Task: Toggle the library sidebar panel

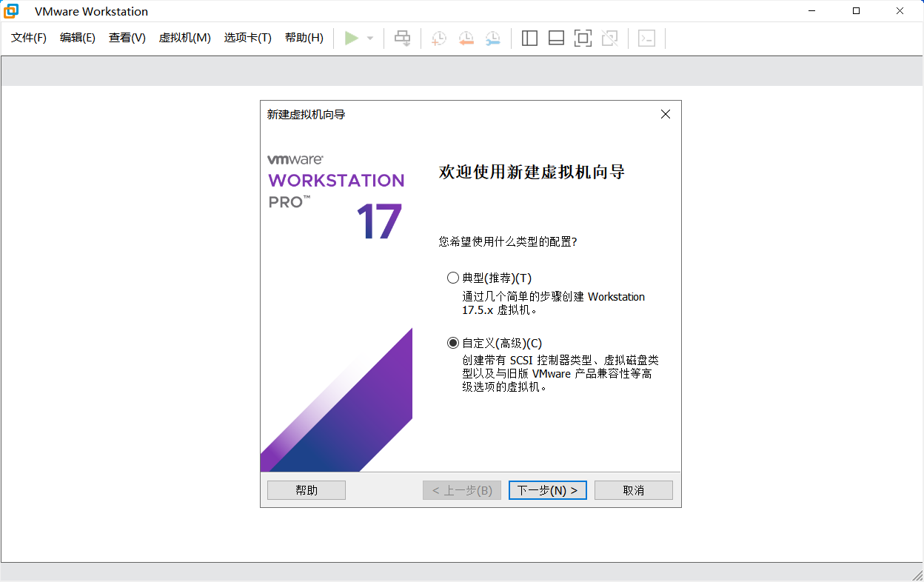Action: pos(529,38)
